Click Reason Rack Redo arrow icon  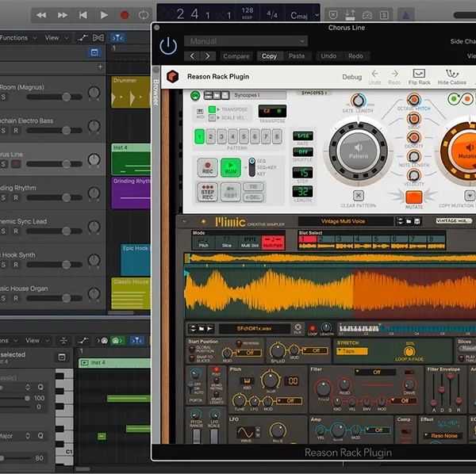click(x=394, y=77)
